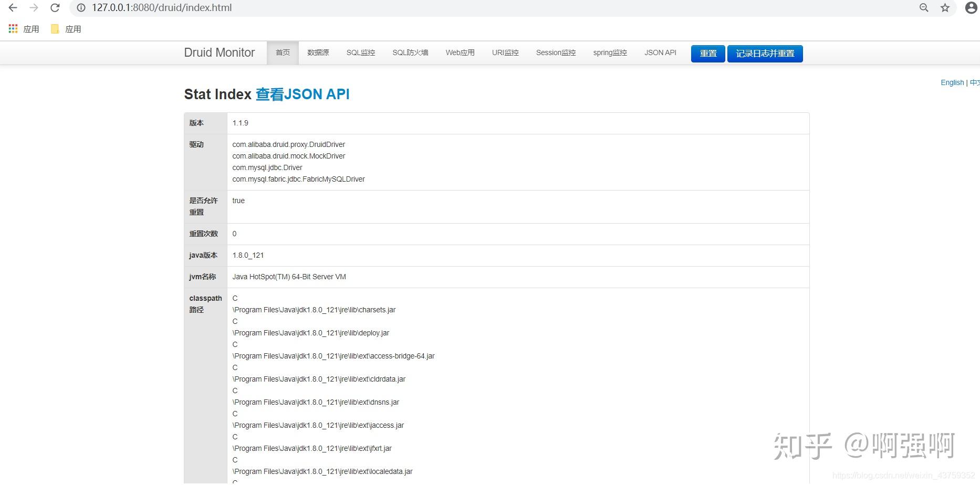Open the SQL防火墙 tab
Viewport: 980px width, 485px height.
(410, 52)
